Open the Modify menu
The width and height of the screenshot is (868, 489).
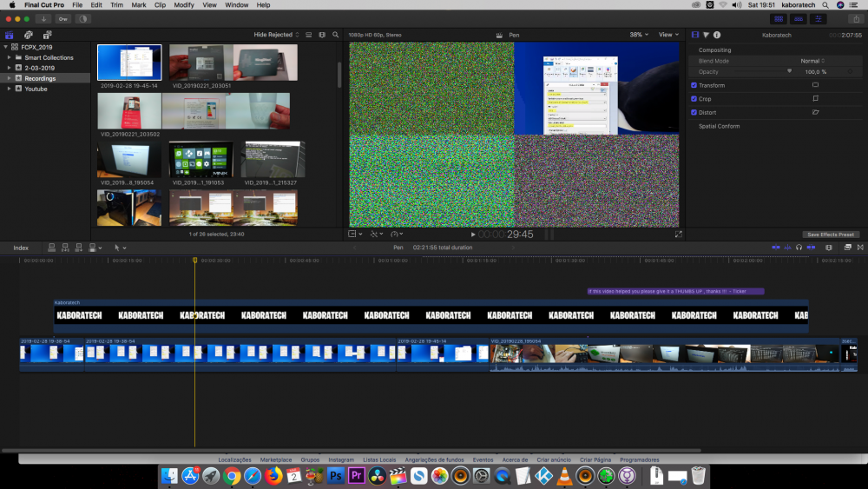(184, 5)
